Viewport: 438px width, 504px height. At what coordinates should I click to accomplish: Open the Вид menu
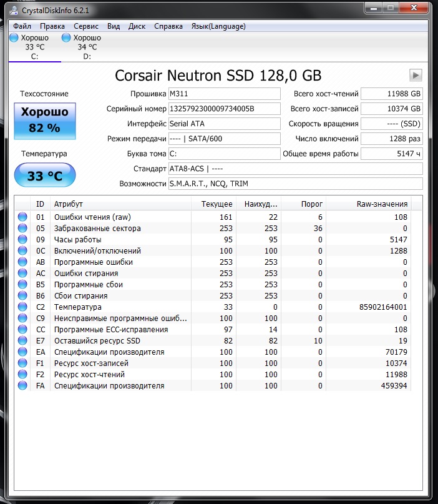(x=114, y=26)
